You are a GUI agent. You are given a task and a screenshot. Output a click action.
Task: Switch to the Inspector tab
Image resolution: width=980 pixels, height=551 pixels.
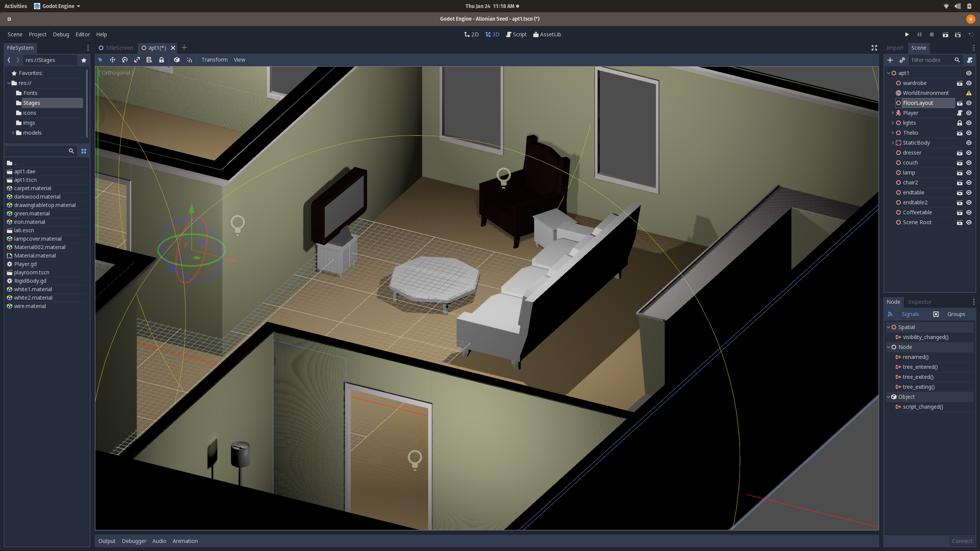pyautogui.click(x=920, y=302)
